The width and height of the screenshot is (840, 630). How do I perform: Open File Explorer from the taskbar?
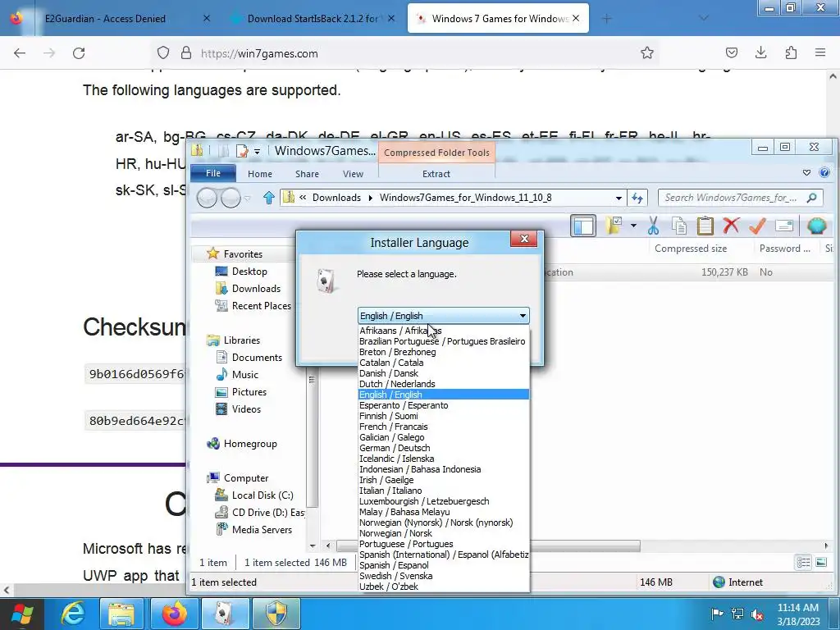[121, 614]
